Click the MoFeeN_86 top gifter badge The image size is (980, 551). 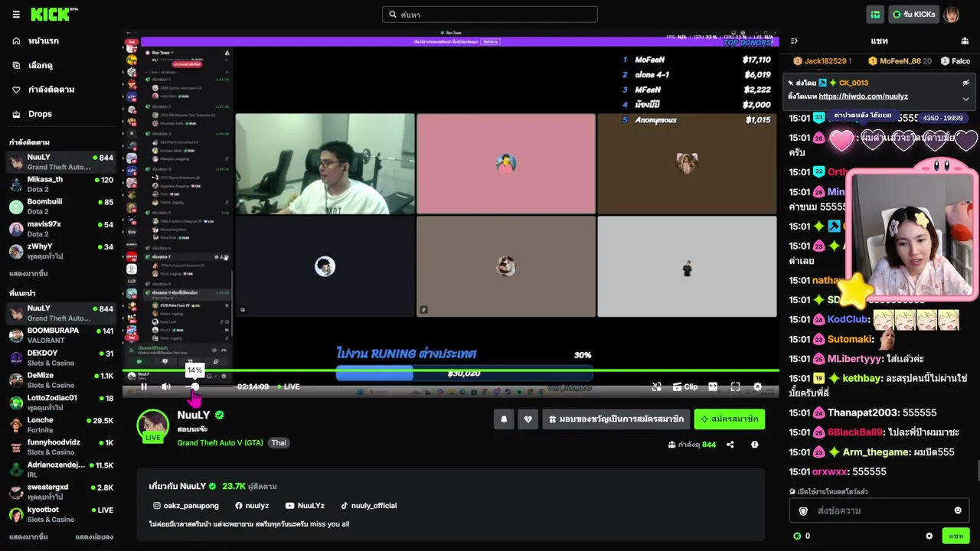pos(900,61)
